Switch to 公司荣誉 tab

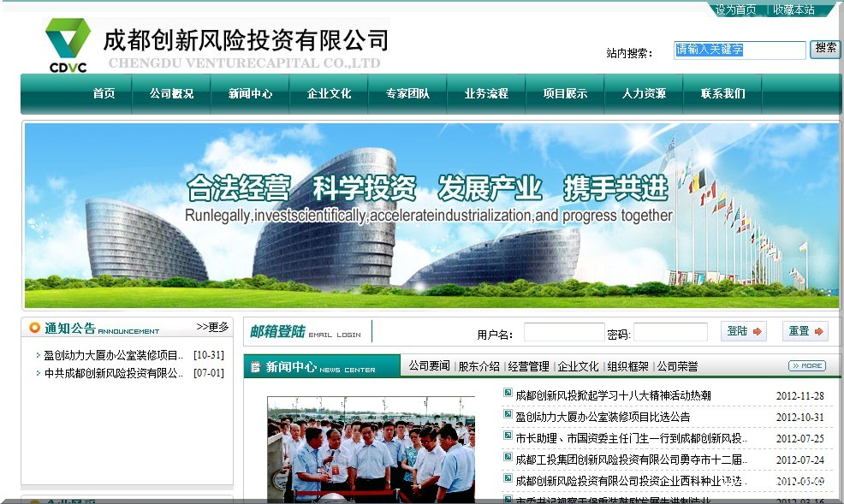(x=677, y=365)
